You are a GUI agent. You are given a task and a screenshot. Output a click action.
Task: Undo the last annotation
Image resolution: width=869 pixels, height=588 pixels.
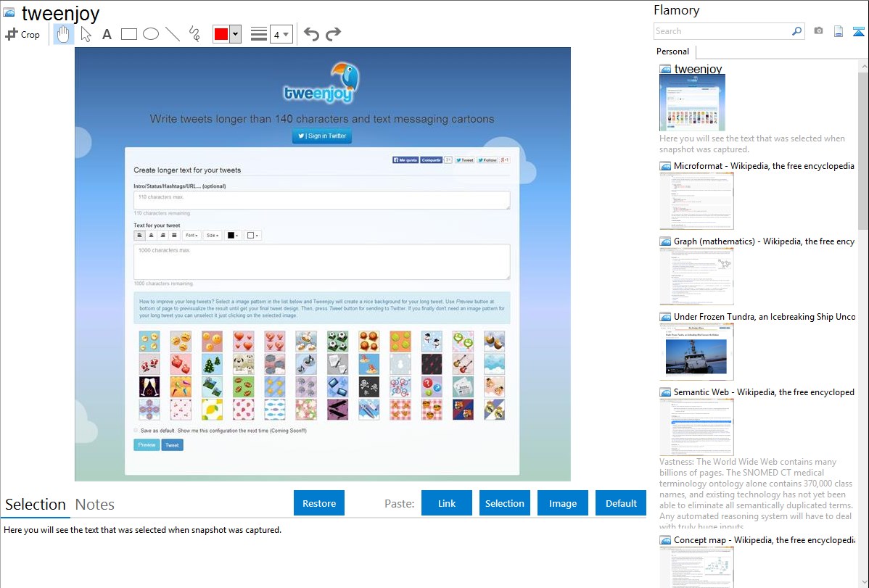click(x=311, y=34)
